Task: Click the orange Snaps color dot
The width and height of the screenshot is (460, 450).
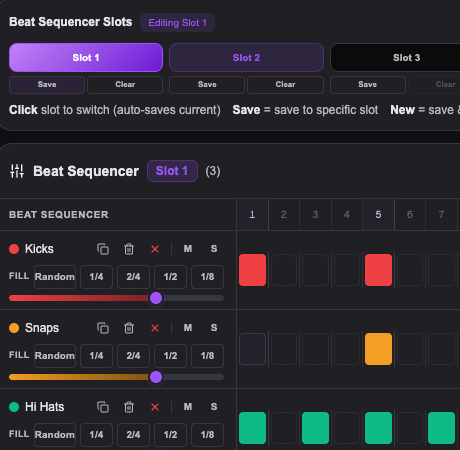Action: tap(14, 328)
